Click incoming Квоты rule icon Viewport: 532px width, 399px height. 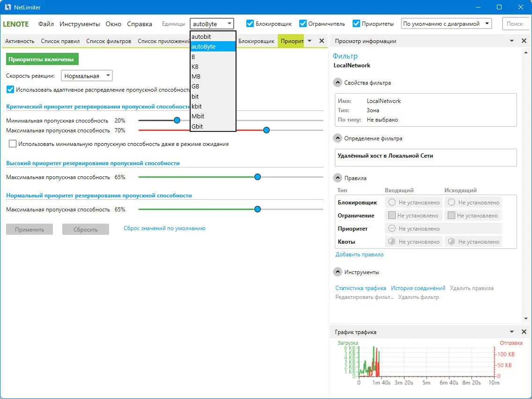[392, 241]
